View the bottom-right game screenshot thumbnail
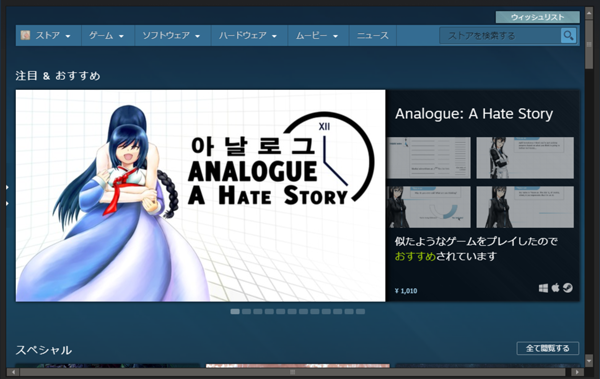The width and height of the screenshot is (600, 379). (525, 207)
